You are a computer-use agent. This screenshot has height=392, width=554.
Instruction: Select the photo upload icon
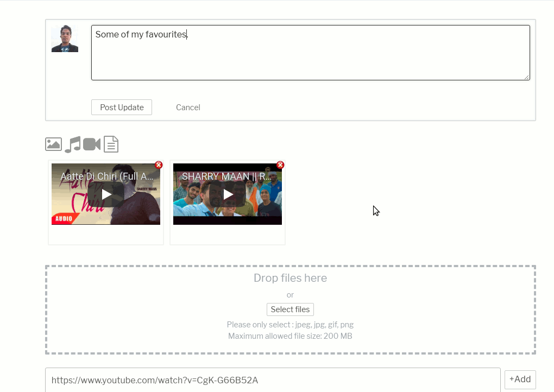[53, 144]
